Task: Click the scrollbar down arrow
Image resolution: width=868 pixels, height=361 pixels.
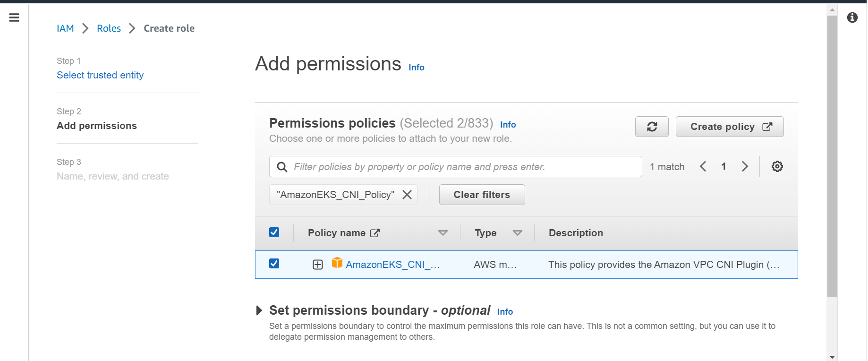Action: pyautogui.click(x=832, y=357)
